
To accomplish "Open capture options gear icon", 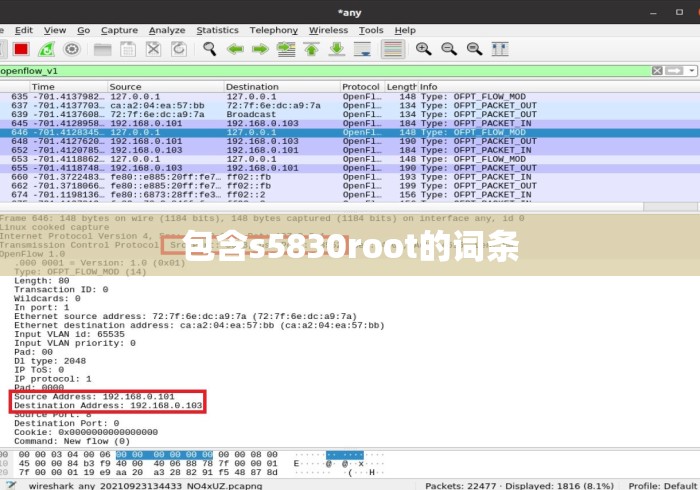I will [x=72, y=49].
